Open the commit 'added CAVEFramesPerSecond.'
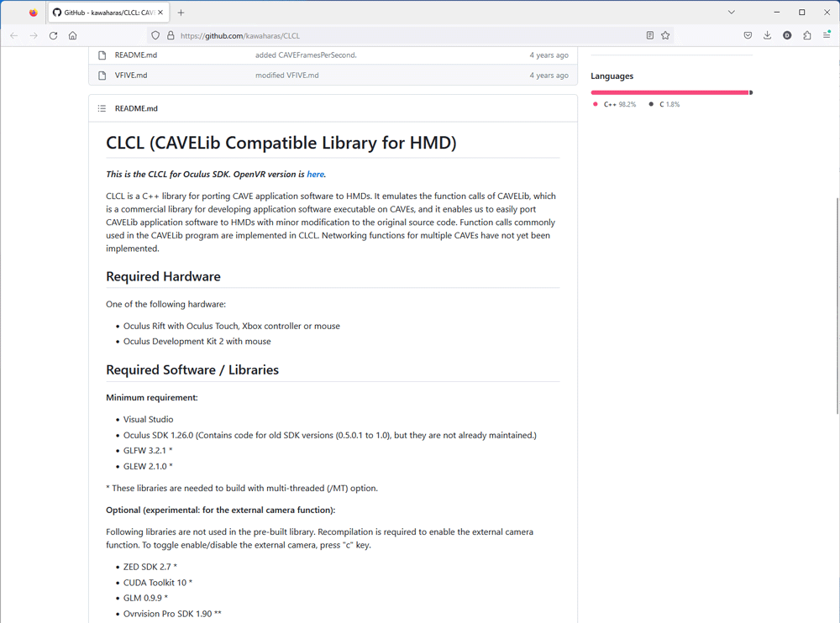This screenshot has height=623, width=840. pyautogui.click(x=306, y=55)
